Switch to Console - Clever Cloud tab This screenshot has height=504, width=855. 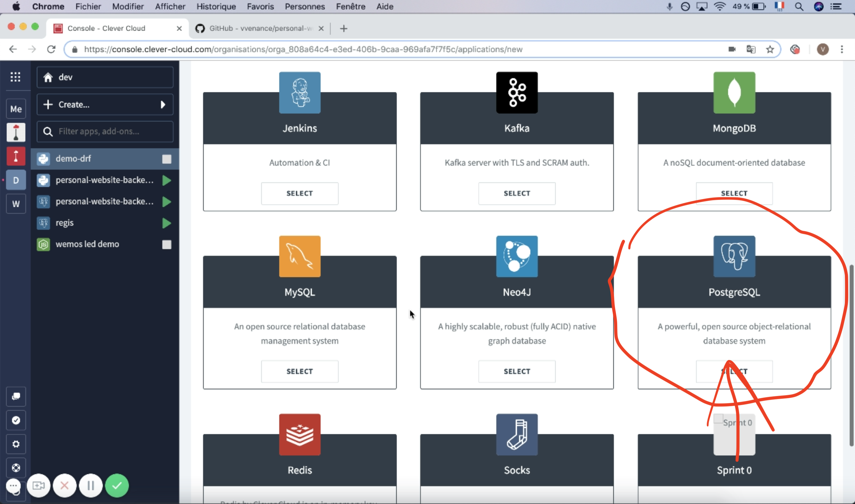(x=117, y=28)
